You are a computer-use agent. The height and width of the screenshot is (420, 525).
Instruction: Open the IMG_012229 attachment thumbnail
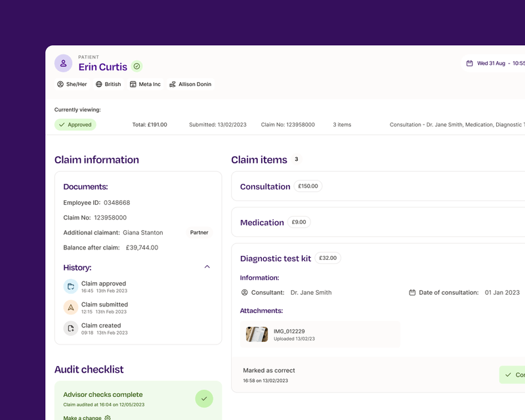[257, 334]
